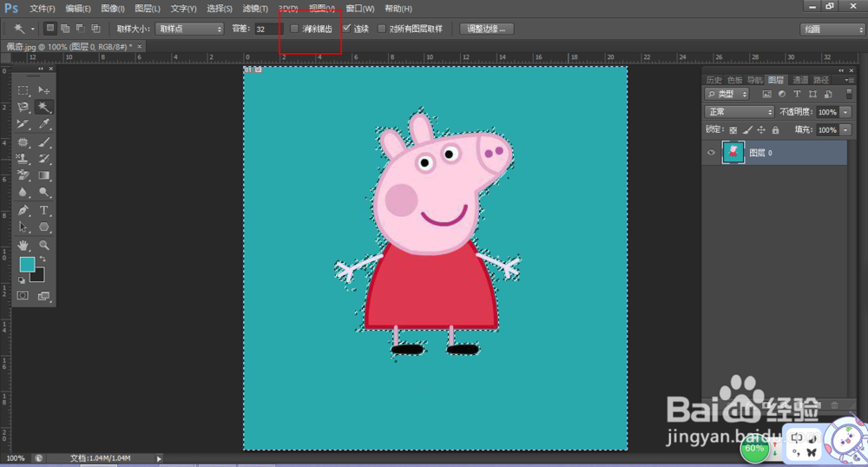Select the Healing Brush tool
This screenshot has height=467, width=868.
[x=23, y=141]
